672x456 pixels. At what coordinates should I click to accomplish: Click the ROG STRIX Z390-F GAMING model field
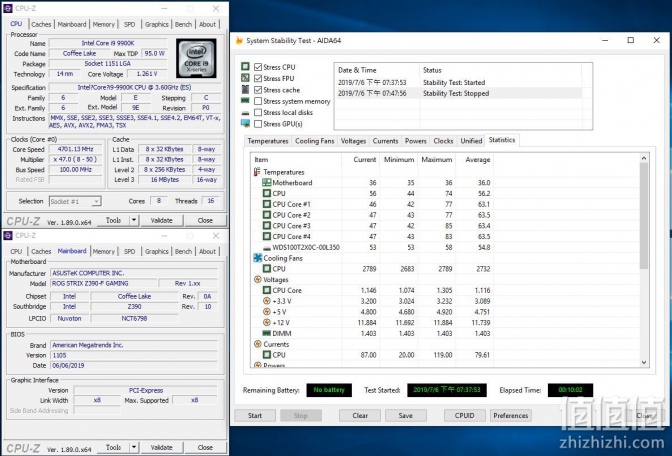pos(103,283)
